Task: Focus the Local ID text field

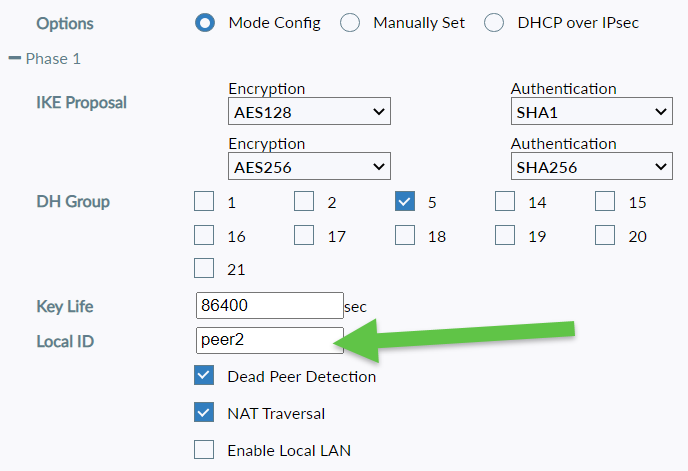Action: [270, 340]
